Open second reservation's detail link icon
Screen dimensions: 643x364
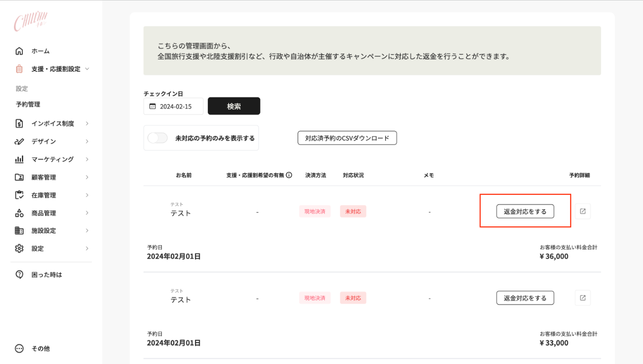[582, 298]
